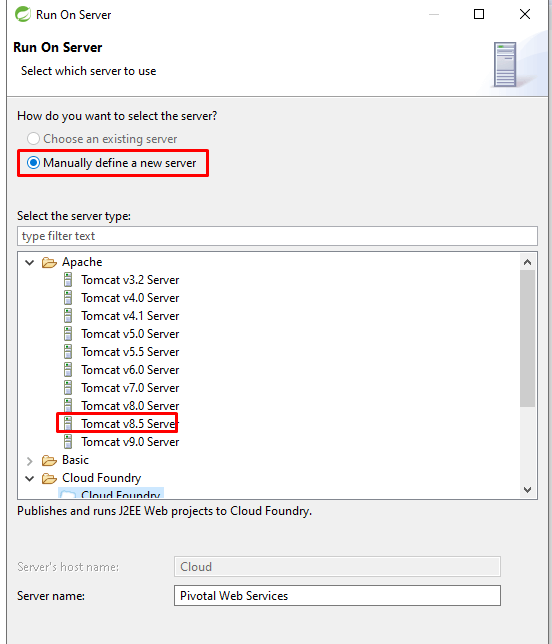Image resolution: width=552 pixels, height=644 pixels.
Task: Select Tomcat v5.5 Server in list
Action: [x=130, y=352]
